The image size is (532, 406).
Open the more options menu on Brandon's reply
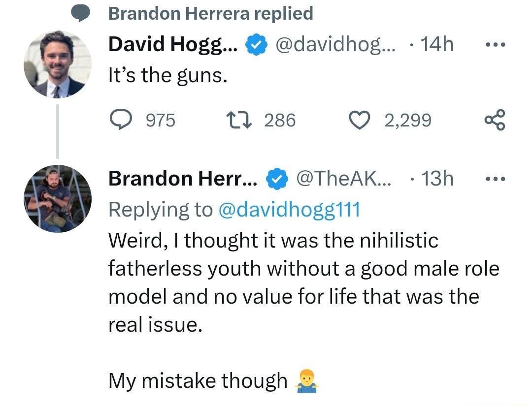[495, 179]
